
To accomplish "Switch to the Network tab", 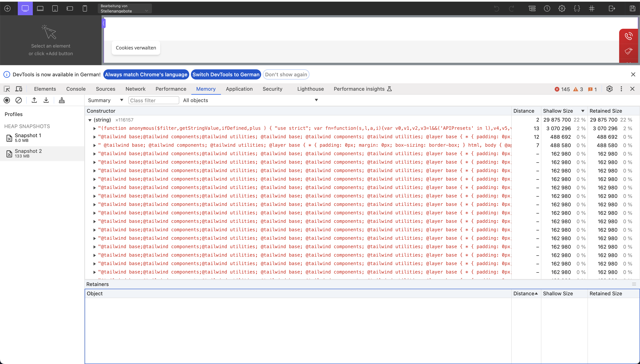I will pos(135,89).
